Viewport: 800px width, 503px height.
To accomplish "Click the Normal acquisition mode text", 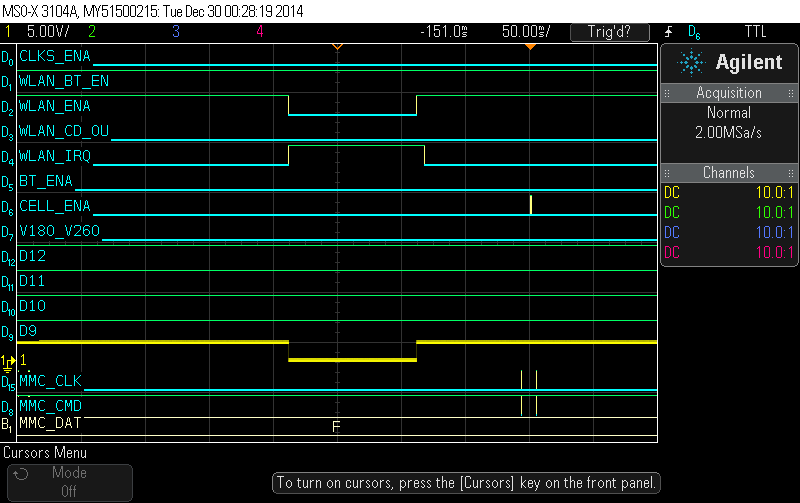I will coord(729,112).
